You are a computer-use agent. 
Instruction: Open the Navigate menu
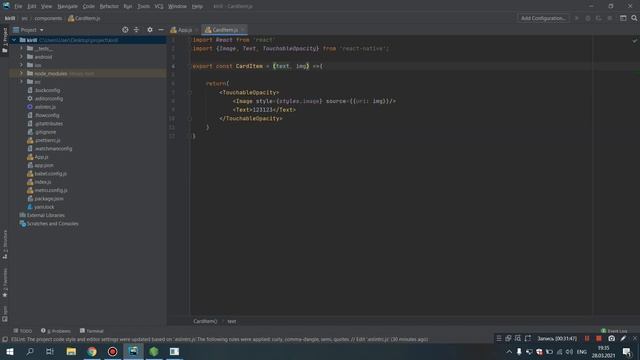tap(67, 6)
